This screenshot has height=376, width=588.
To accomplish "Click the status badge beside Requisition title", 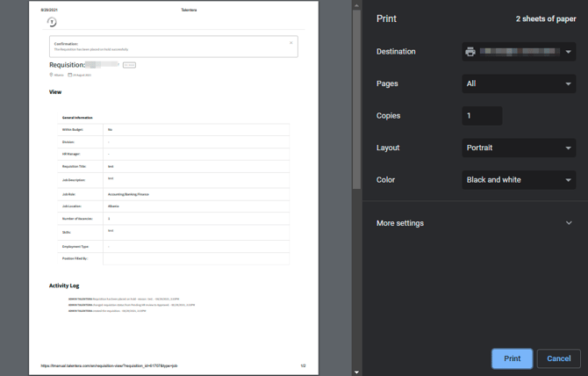I will 129,65.
